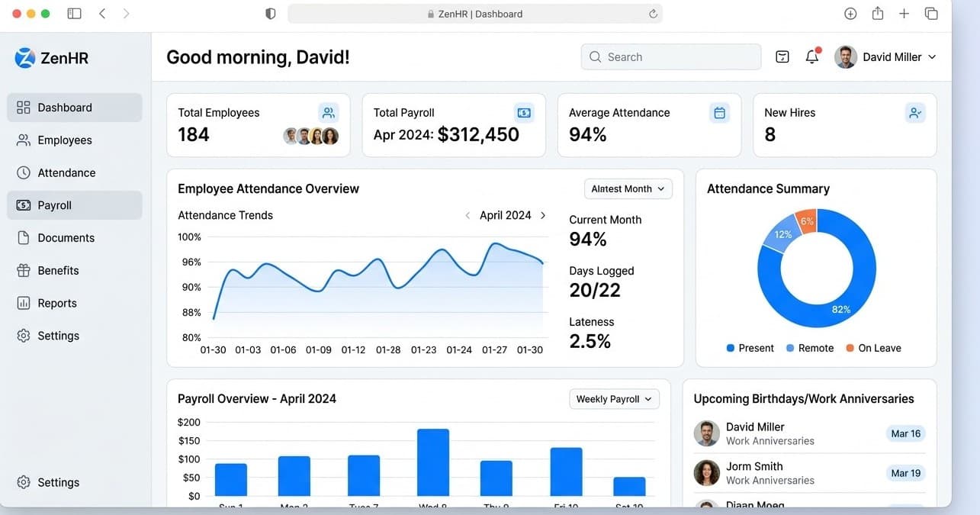980x515 pixels.
Task: Click the $312,450 payroll amount
Action: (x=478, y=134)
